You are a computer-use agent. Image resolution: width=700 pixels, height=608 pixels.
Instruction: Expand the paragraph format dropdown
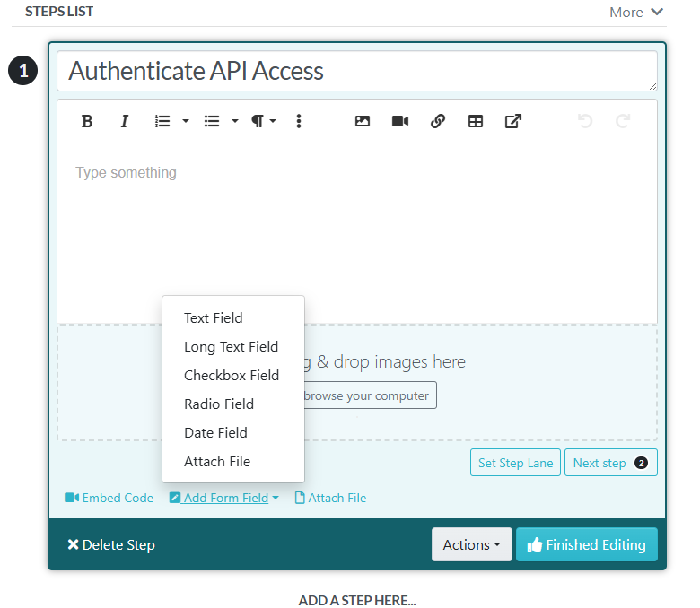(263, 121)
